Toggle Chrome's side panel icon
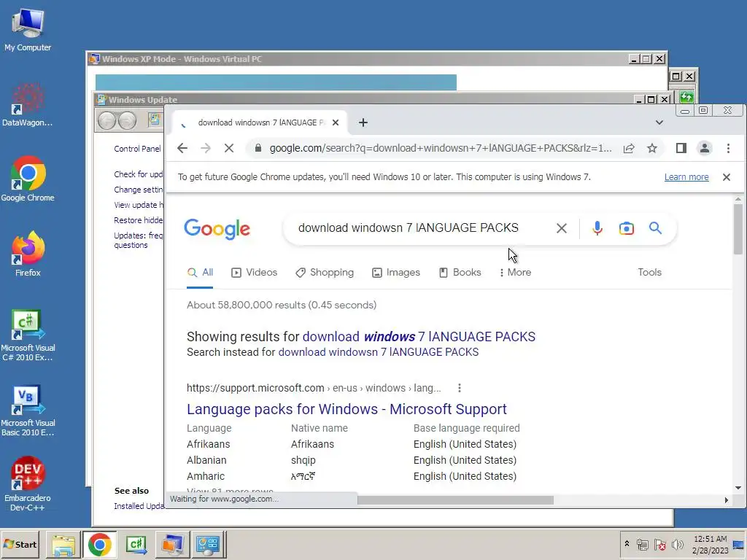 pos(681,148)
